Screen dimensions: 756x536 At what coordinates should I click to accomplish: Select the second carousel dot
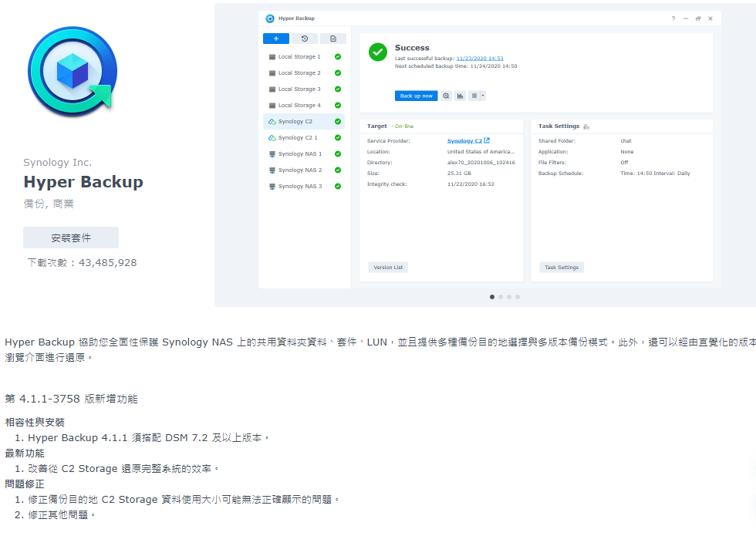(x=501, y=297)
